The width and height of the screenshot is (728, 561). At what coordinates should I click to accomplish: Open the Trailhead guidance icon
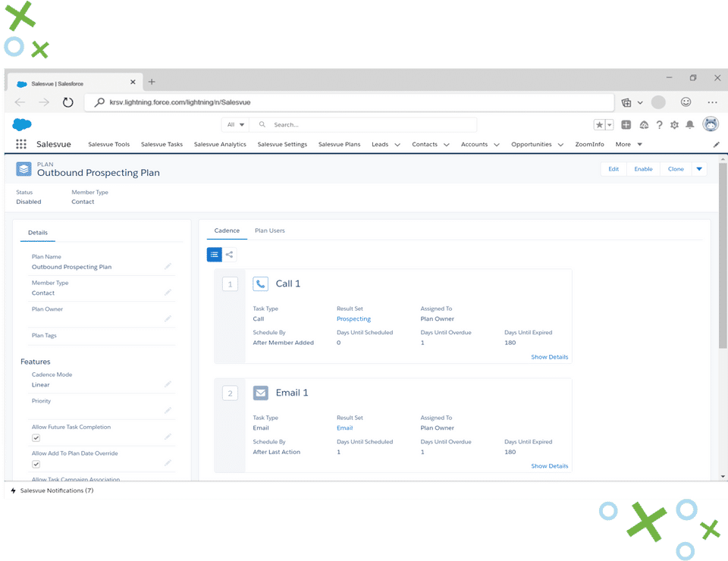(644, 124)
